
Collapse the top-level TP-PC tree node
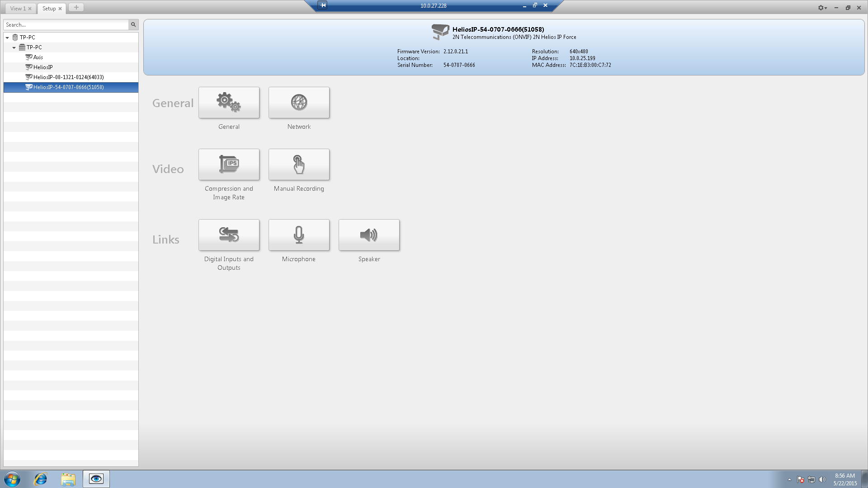7,38
